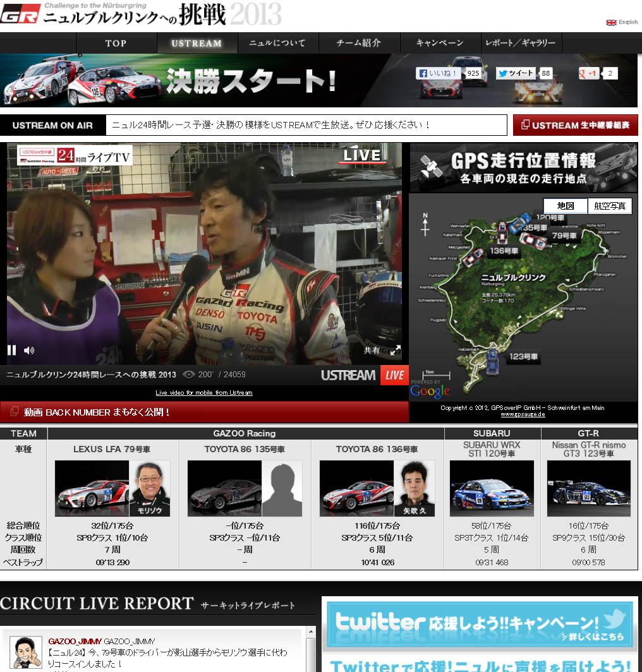Pause the live Ustream video
642x672 pixels.
tap(11, 351)
